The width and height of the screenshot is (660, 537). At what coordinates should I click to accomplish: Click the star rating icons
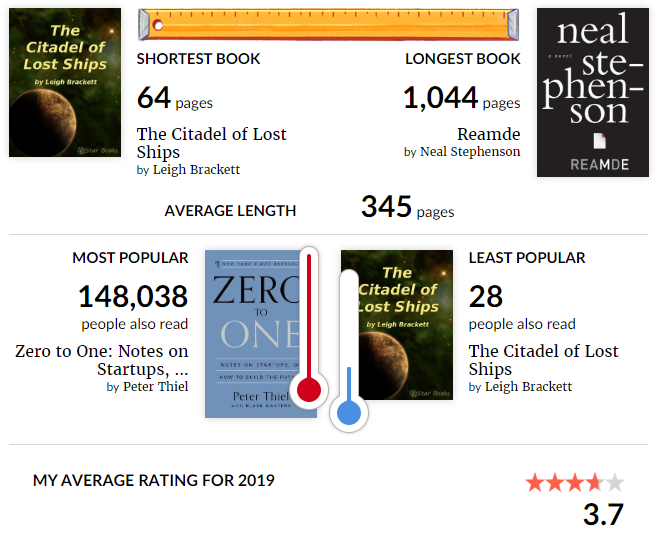(575, 482)
